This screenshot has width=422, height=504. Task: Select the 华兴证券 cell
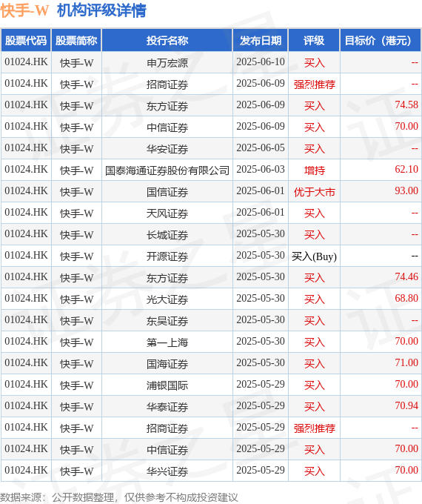[167, 471]
